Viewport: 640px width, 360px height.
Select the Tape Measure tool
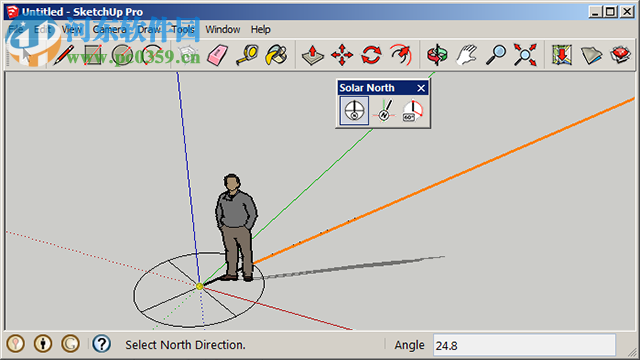click(247, 55)
